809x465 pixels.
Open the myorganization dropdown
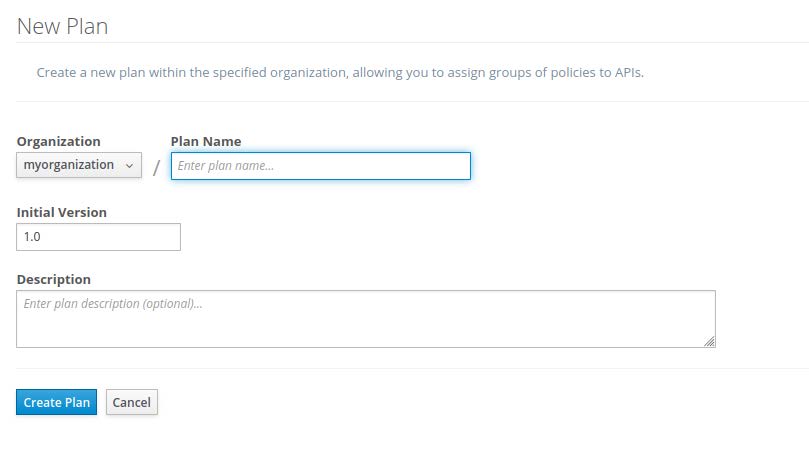coord(78,165)
